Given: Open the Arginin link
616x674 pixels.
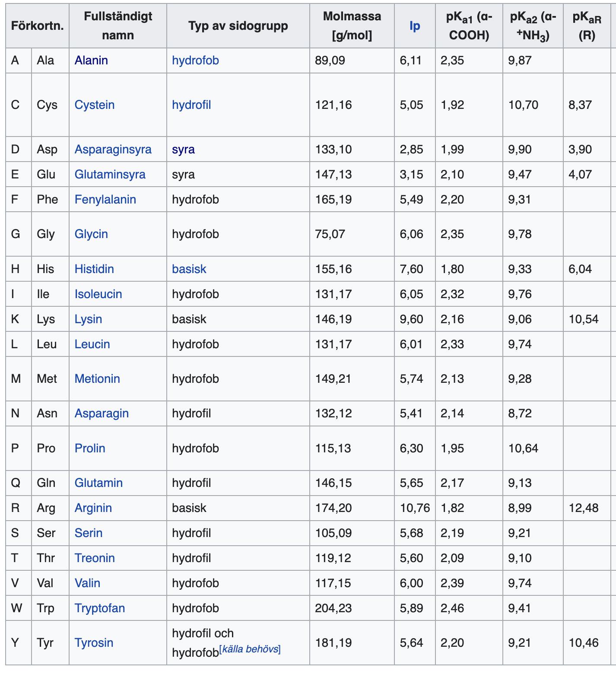Looking at the screenshot, I should pos(93,508).
